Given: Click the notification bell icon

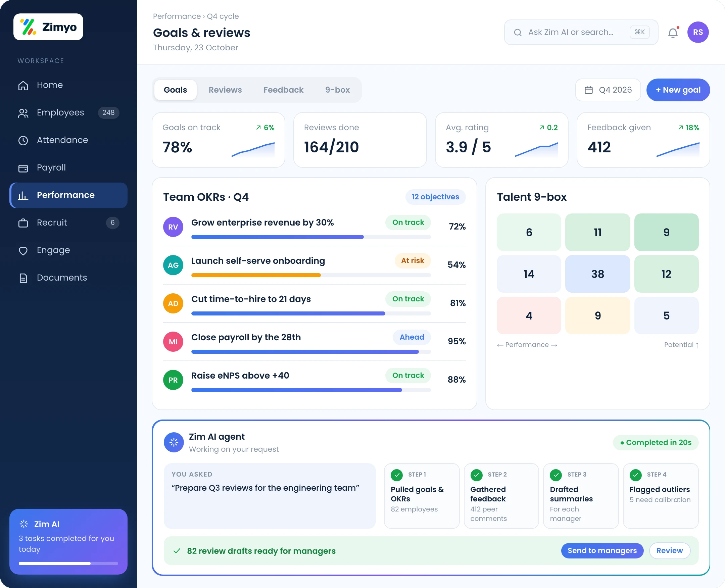Looking at the screenshot, I should (x=673, y=33).
